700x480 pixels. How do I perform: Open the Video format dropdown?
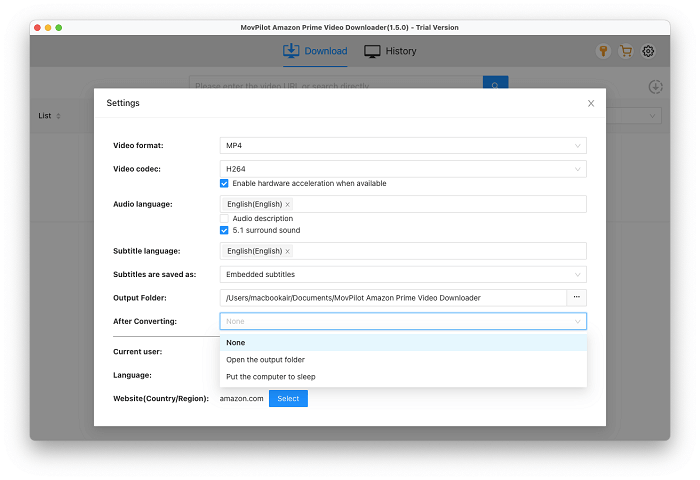click(x=403, y=146)
